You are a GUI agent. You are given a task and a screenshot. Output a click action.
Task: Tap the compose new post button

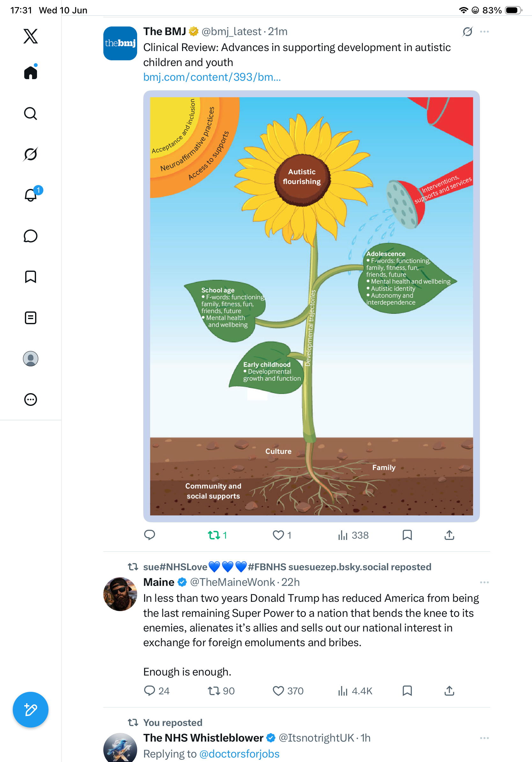click(31, 710)
